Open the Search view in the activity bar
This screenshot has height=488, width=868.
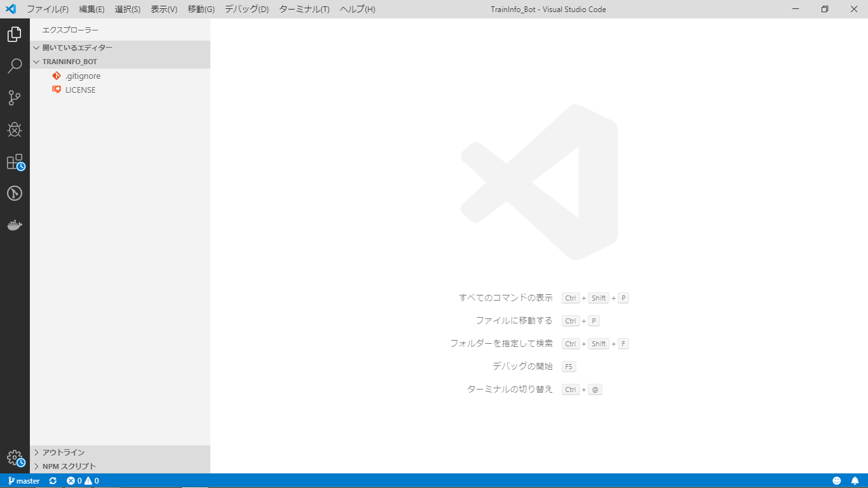tap(15, 66)
